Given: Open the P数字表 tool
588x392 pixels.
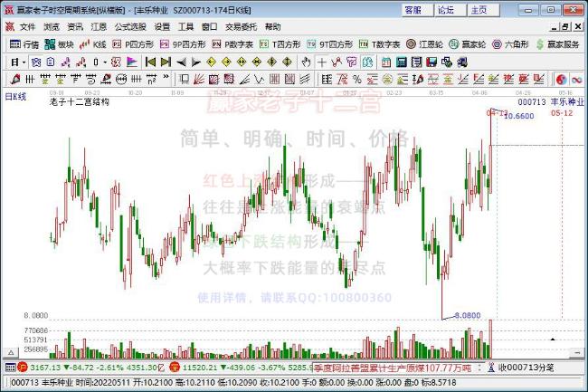Looking at the screenshot, I should coord(232,44).
